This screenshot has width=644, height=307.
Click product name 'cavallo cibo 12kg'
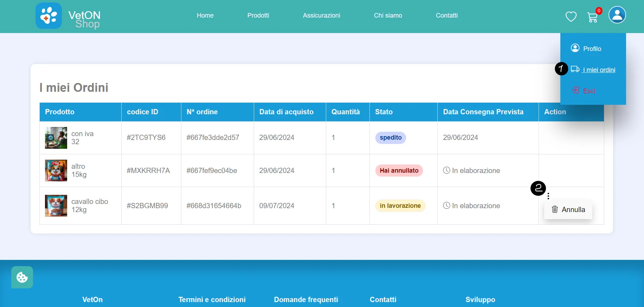coord(90,206)
